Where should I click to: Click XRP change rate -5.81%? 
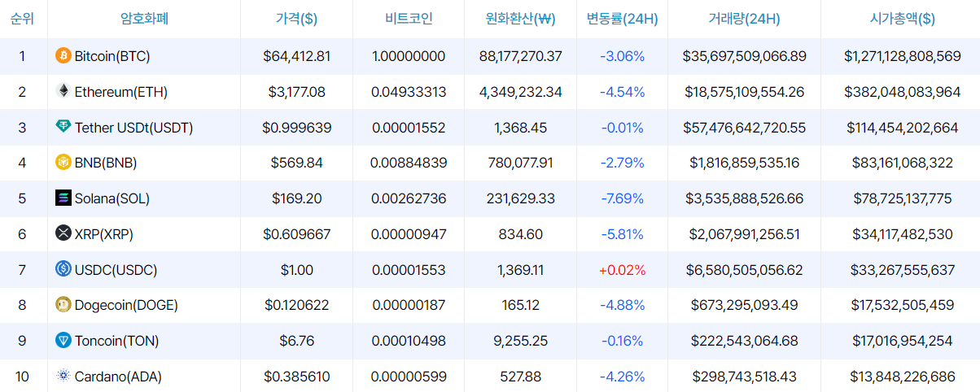(622, 234)
